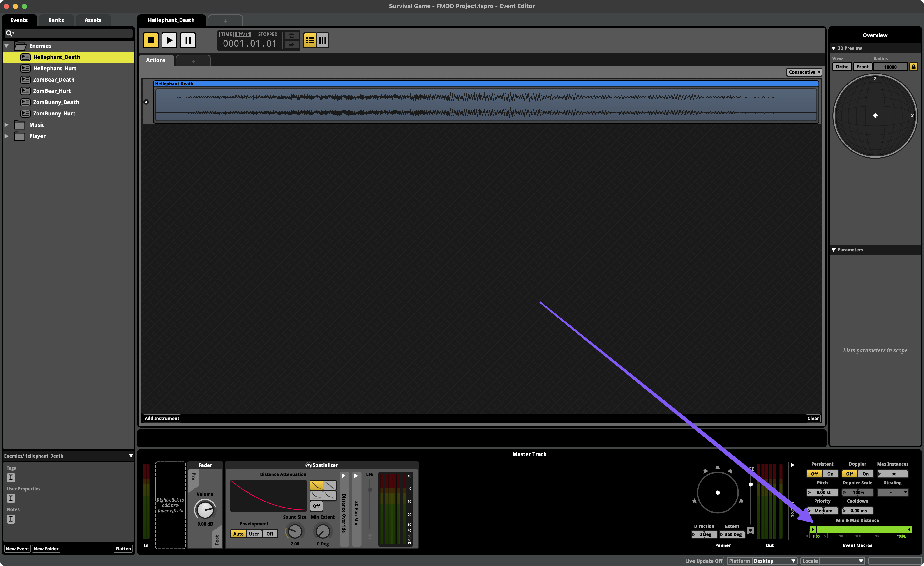Image resolution: width=924 pixels, height=566 pixels.
Task: Open the Assets tab
Action: [x=93, y=20]
